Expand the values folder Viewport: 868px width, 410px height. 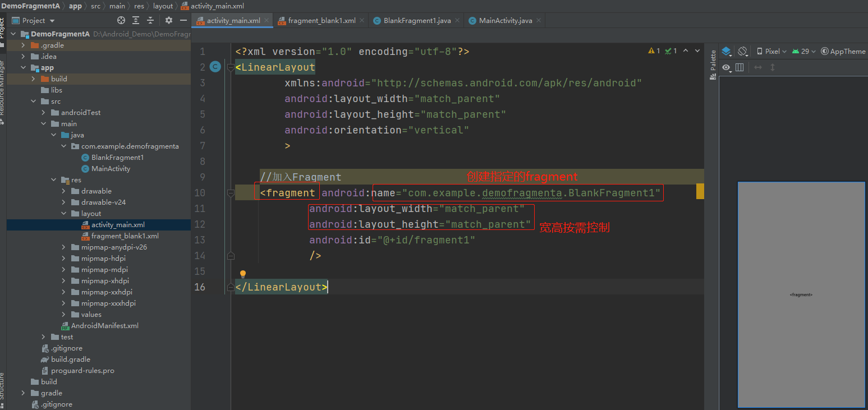point(63,314)
